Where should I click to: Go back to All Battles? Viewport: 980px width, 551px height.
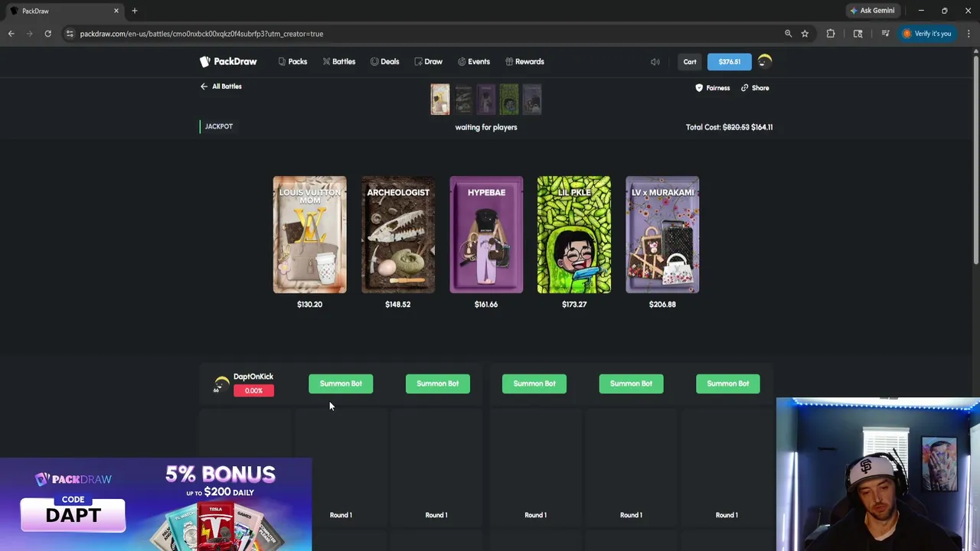click(220, 86)
